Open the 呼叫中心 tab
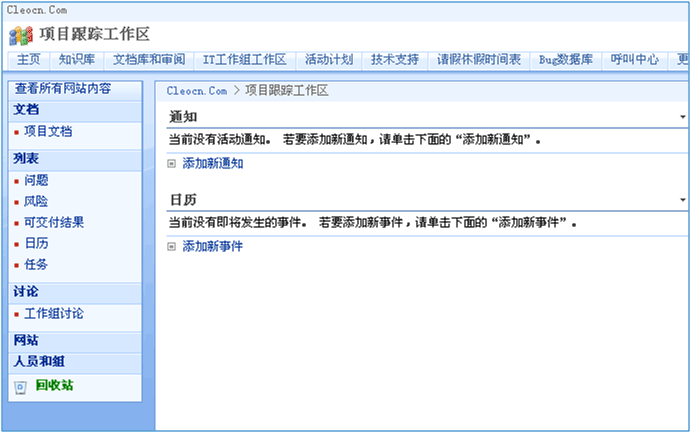The image size is (692, 433). click(x=634, y=60)
